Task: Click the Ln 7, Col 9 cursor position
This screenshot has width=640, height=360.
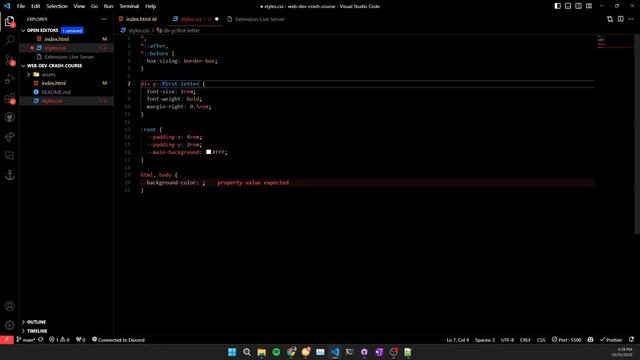Action: click(458, 340)
